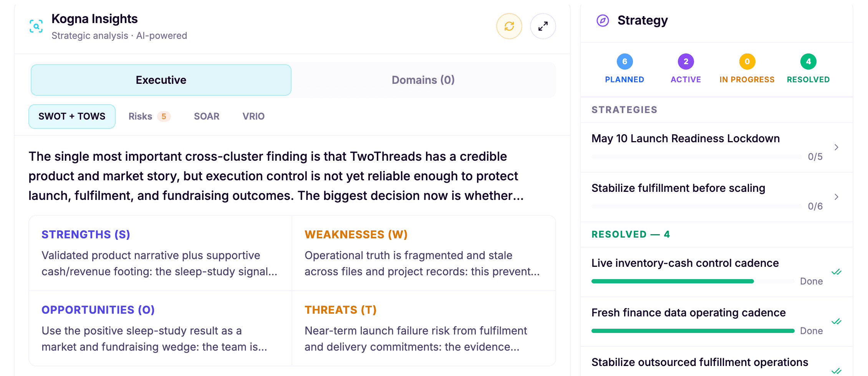Click the Kogna Insights scan logo icon
The height and width of the screenshot is (376, 868).
(36, 26)
